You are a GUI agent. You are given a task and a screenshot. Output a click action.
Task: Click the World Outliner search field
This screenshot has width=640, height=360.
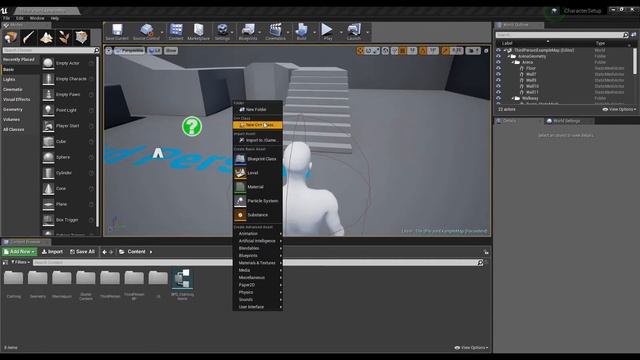coord(562,35)
